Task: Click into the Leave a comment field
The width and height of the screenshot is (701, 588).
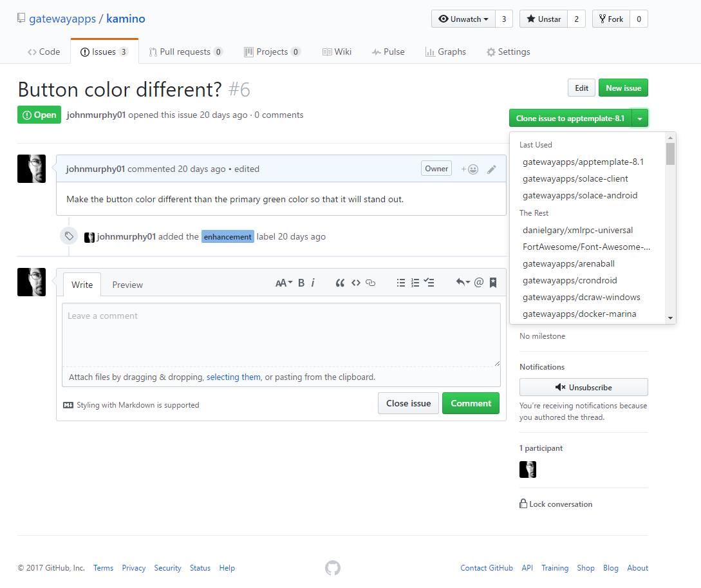Action: click(x=281, y=335)
